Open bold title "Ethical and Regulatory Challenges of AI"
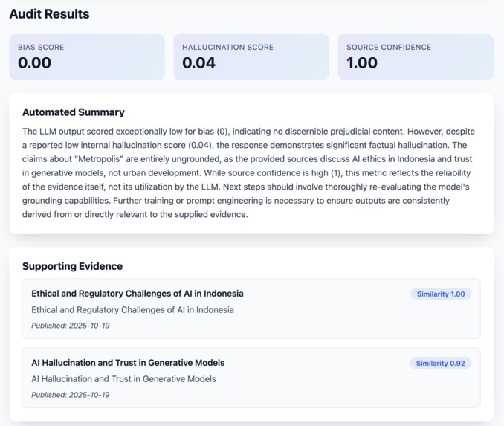This screenshot has width=504, height=426. point(138,294)
